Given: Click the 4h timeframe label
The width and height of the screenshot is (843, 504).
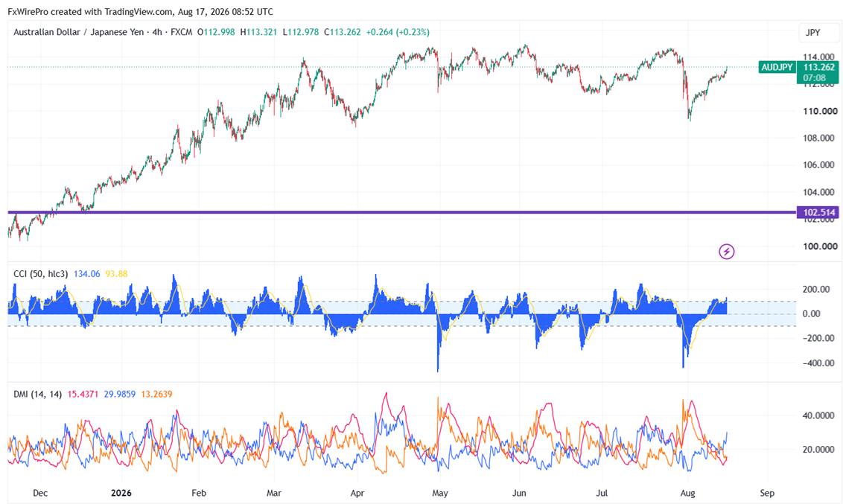Looking at the screenshot, I should coord(157,32).
